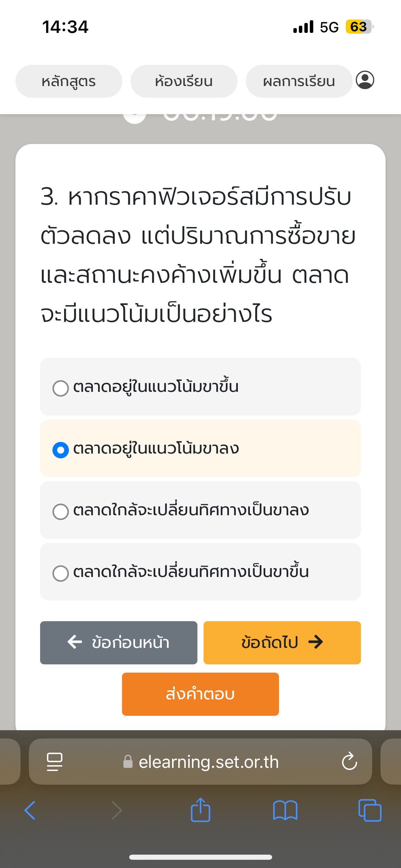Choose ตลาดใกล้จะเปลี่ยนทิศทางเป็นขาลง answer
Viewport: 401px width, 868px height.
(x=61, y=511)
